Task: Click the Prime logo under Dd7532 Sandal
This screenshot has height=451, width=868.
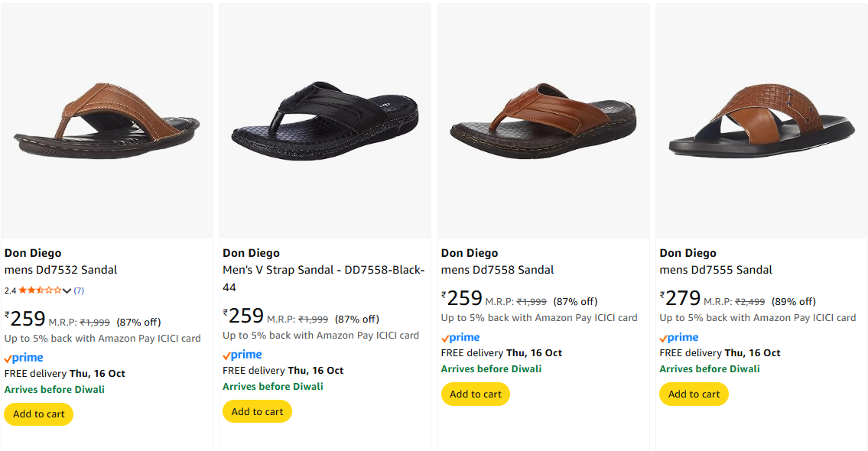Action: coord(24,358)
